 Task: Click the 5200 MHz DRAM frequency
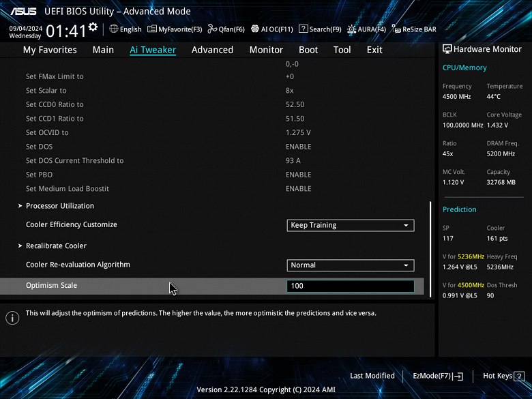501,153
